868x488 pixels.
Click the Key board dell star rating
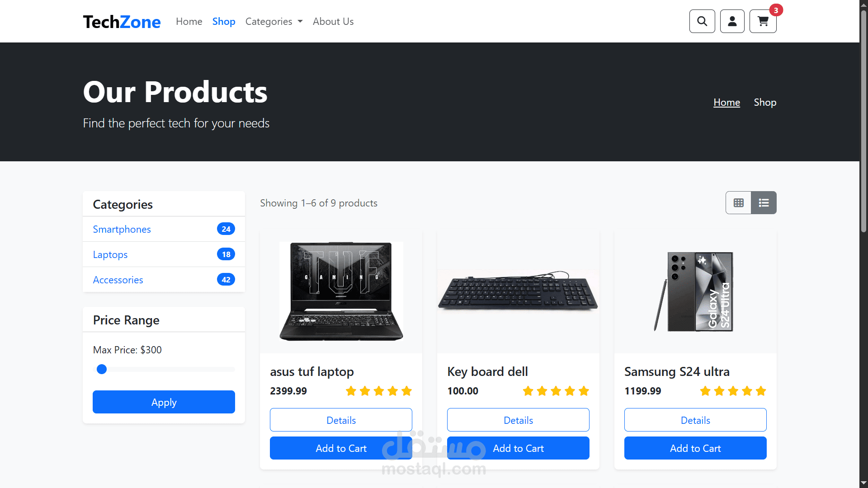pos(556,391)
